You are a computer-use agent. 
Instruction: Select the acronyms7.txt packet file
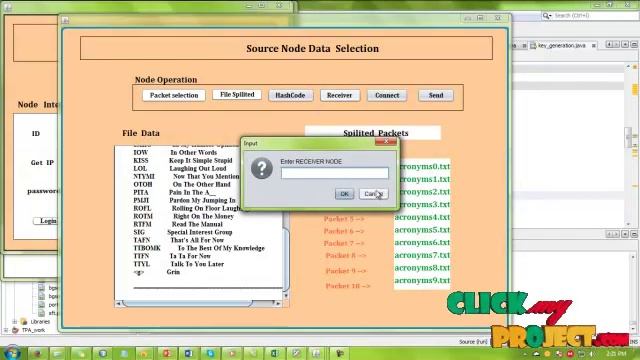422,255
